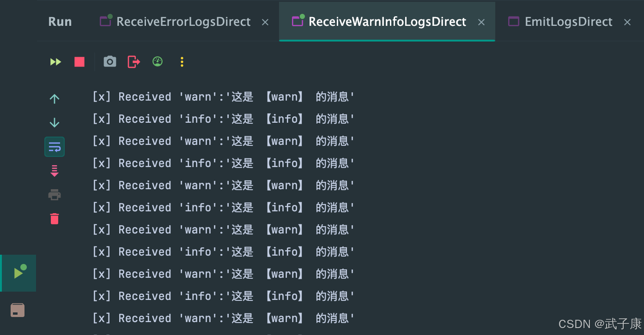
Task: Exit the console with pink arrow icon
Action: coord(133,61)
